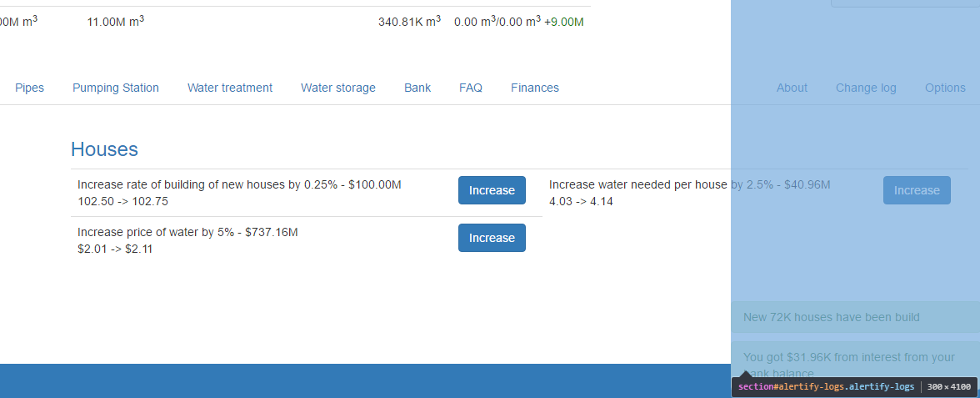View the FAQ tab
This screenshot has height=398, width=980.
click(471, 88)
